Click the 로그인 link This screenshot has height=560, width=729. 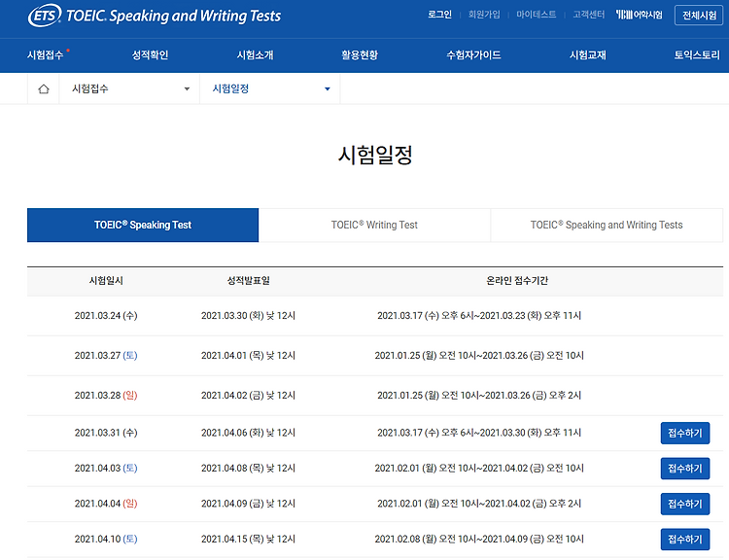click(439, 15)
